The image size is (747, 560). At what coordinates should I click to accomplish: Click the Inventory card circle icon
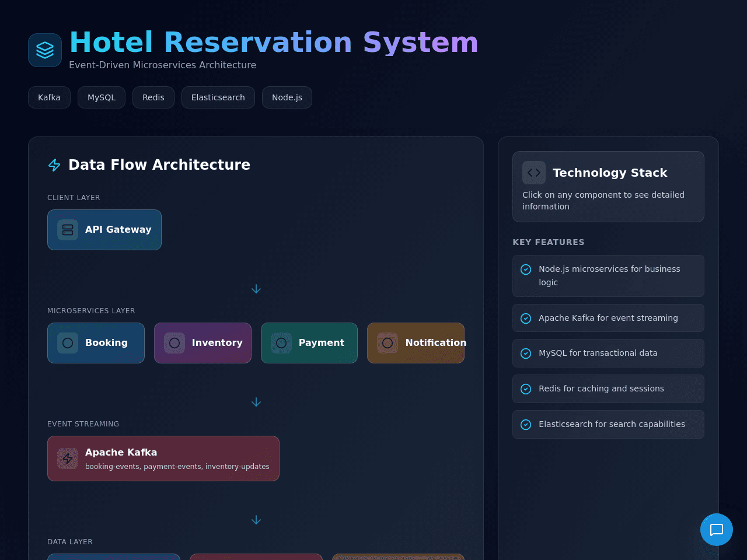174,343
